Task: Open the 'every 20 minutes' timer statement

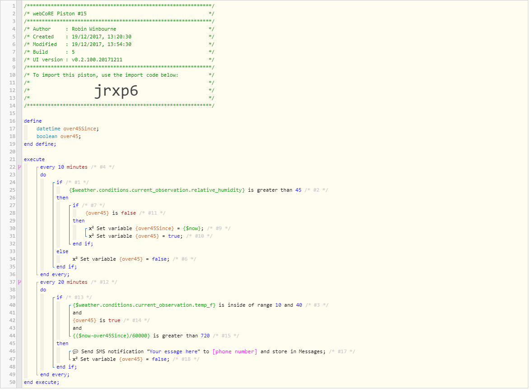Action: click(64, 282)
